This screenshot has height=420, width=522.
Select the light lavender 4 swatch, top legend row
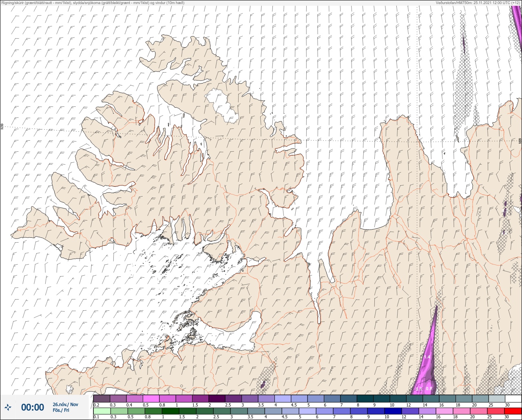[x=283, y=398]
